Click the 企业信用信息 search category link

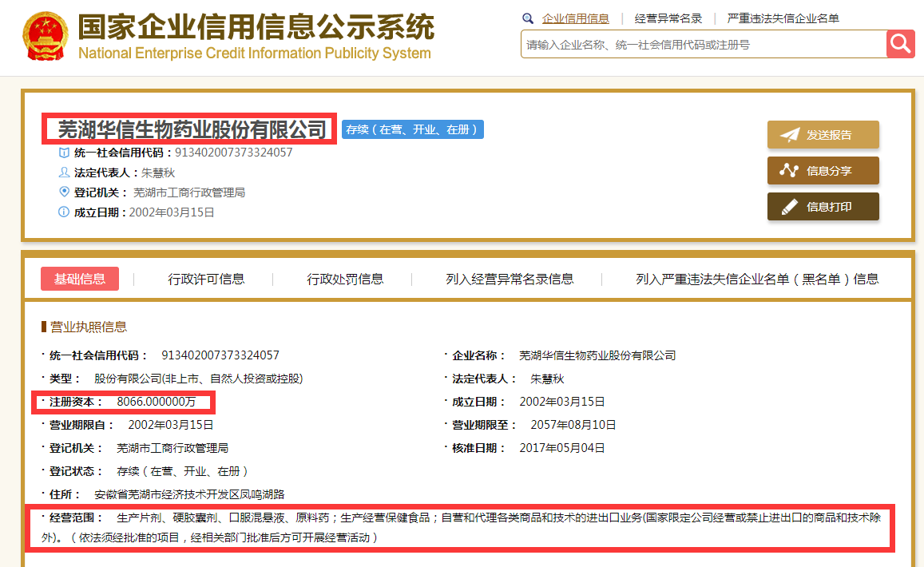575,18
